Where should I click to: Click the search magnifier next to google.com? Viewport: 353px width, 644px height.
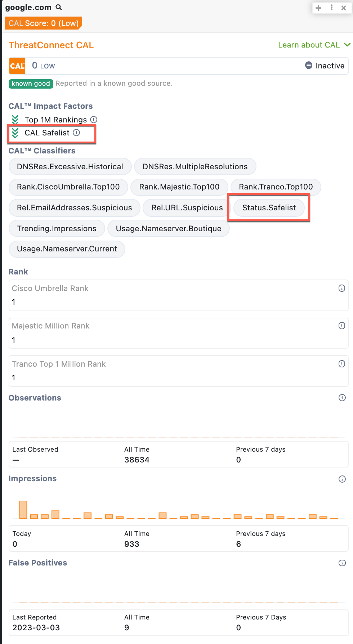click(59, 7)
